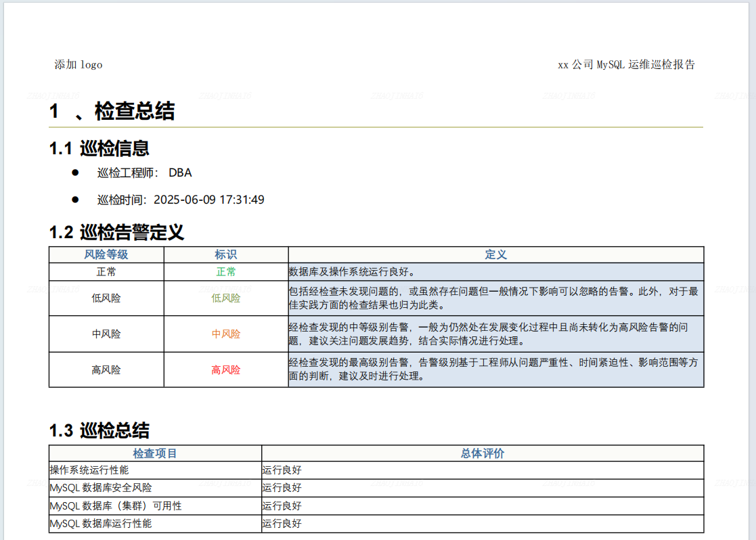This screenshot has height=540, width=756.
Task: Click the heading 1.2 巡检告警定义
Action: click(116, 232)
